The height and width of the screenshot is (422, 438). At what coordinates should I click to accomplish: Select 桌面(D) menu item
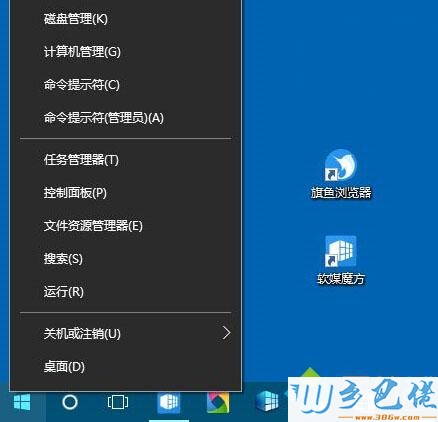[126, 367]
